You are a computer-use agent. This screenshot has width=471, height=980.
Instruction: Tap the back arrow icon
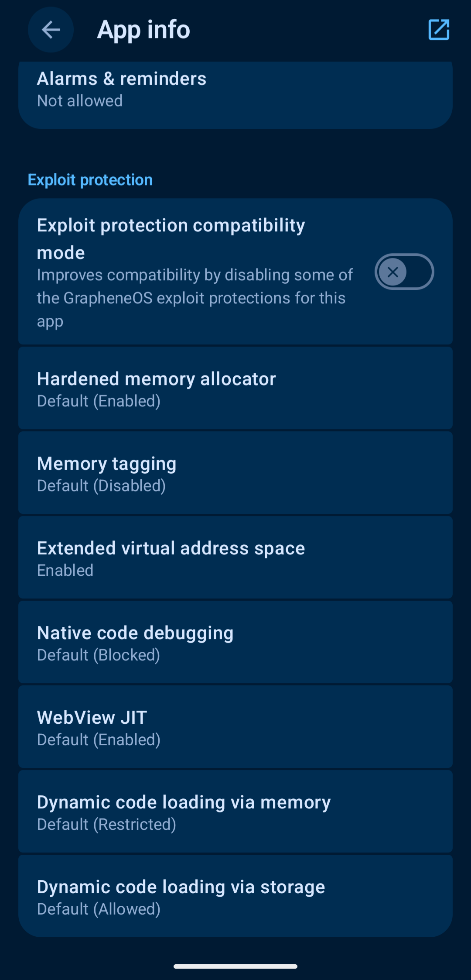[51, 30]
